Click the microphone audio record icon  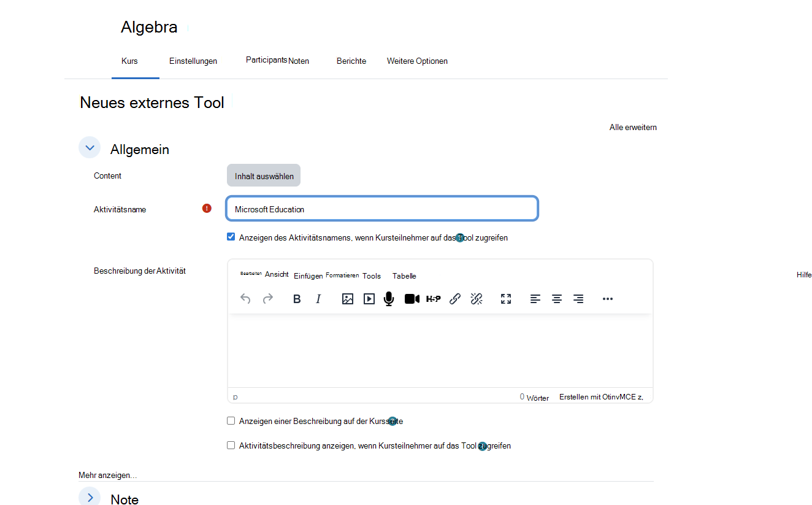point(388,299)
